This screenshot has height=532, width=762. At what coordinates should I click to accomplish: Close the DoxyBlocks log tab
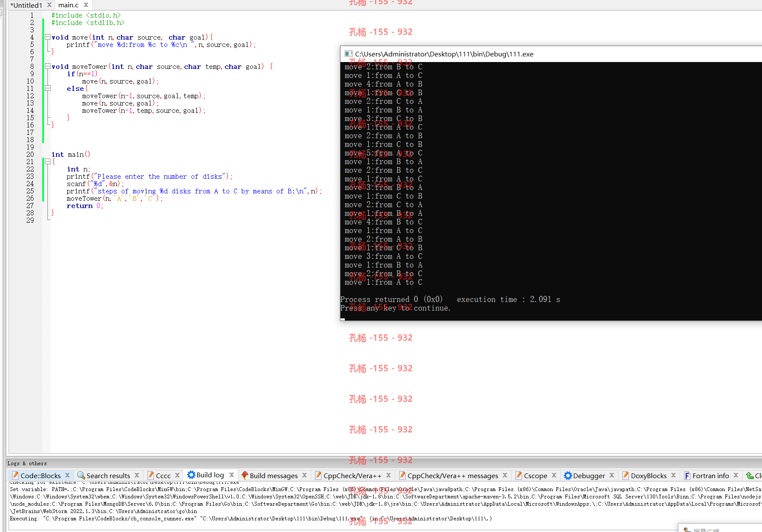[x=674, y=475]
